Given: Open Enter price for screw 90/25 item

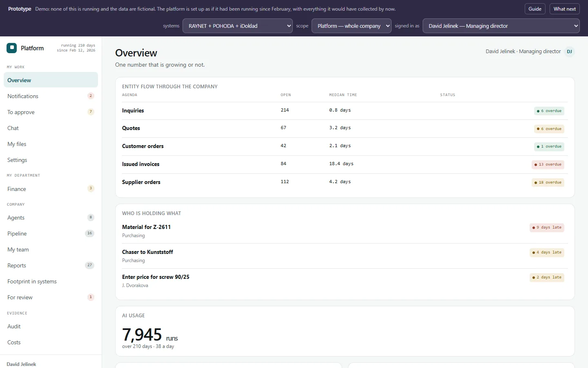Looking at the screenshot, I should pos(156,277).
